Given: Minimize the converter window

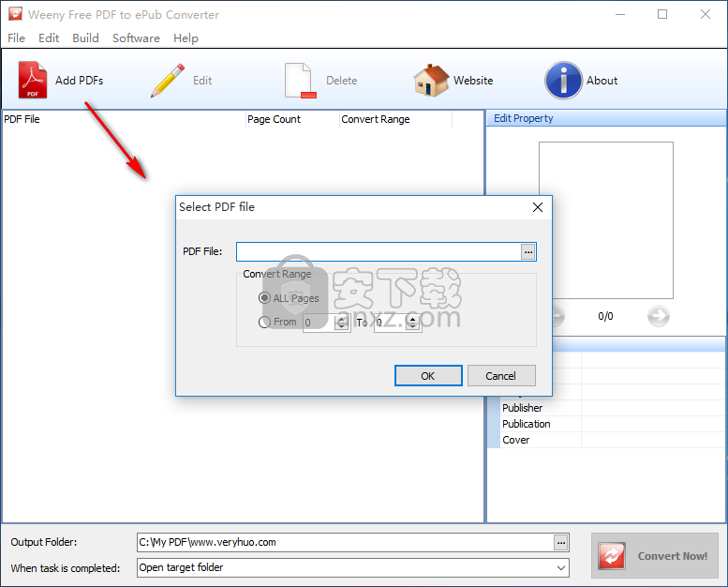Looking at the screenshot, I should point(620,14).
